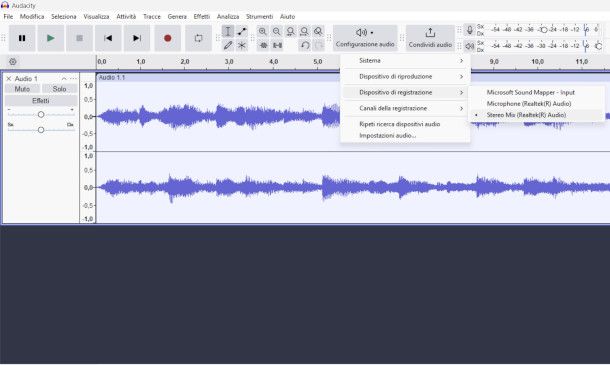Select the Selection (I-beam) tool
The image size is (610, 365).
pyautogui.click(x=228, y=32)
